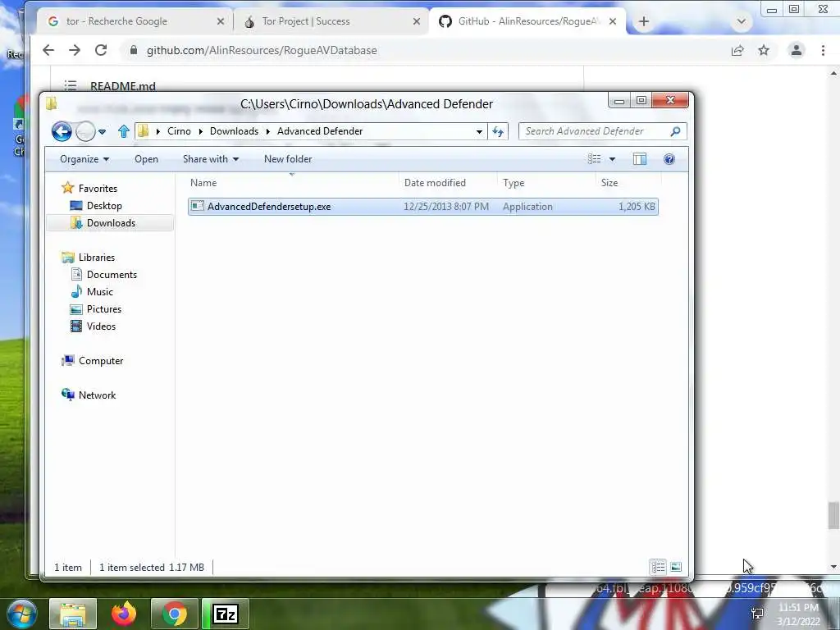Open 7-Zip from taskbar

tap(225, 614)
